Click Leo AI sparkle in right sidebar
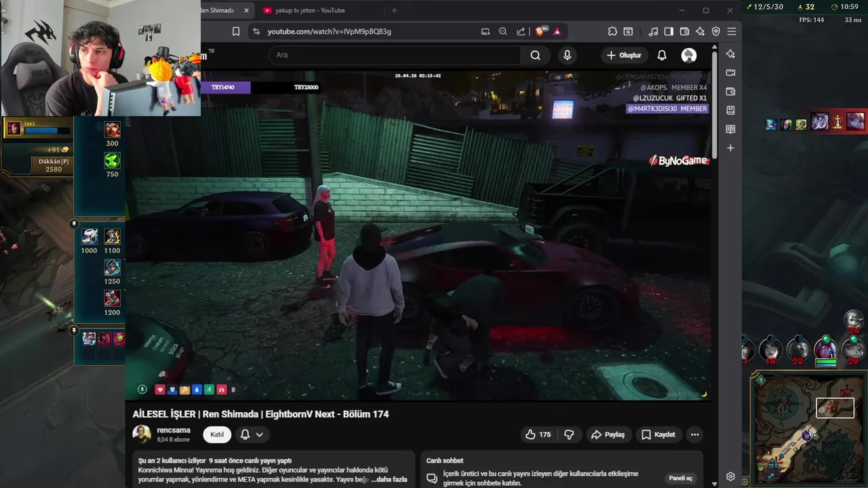868x488 pixels. [x=730, y=54]
